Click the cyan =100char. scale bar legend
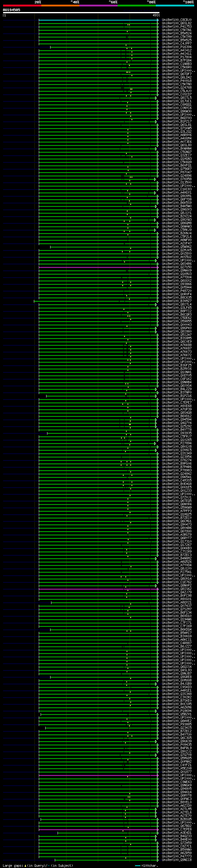Screen dimensions: 197x868 [x=137, y=866]
